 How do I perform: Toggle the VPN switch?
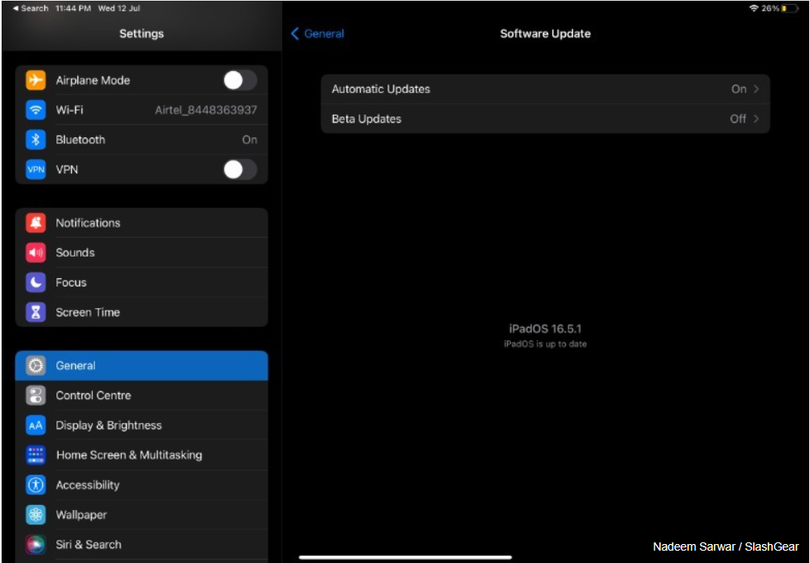(x=240, y=169)
